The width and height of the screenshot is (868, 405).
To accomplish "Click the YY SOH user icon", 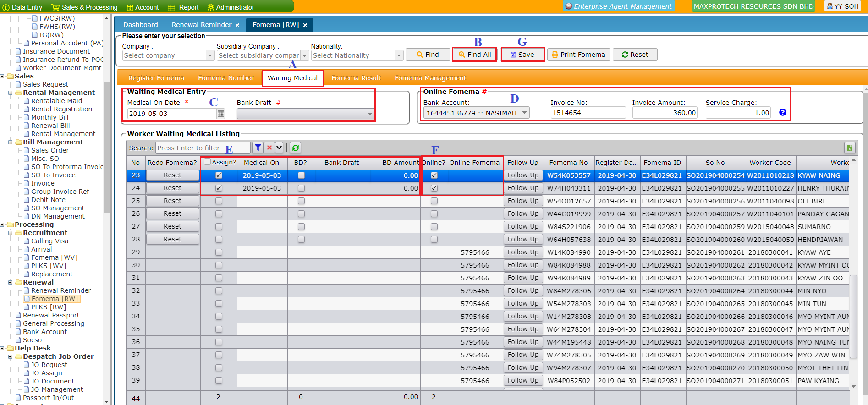I will (830, 6).
